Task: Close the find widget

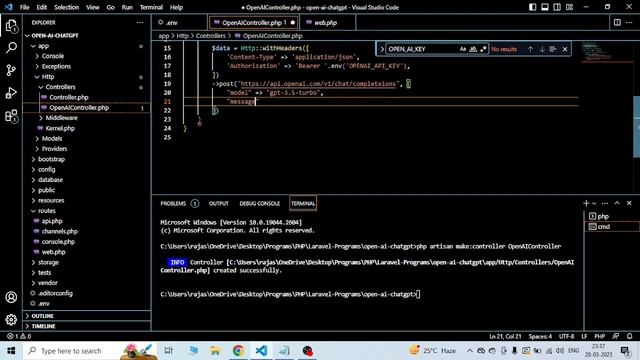Action: [x=565, y=49]
